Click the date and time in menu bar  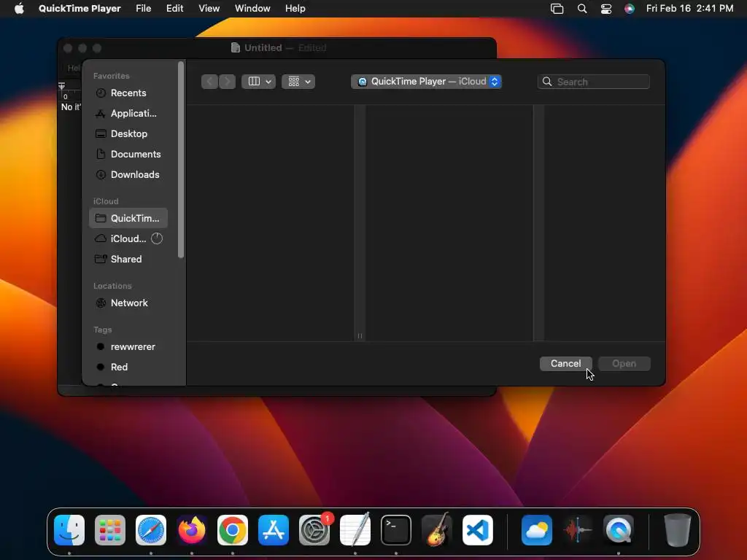pos(690,9)
